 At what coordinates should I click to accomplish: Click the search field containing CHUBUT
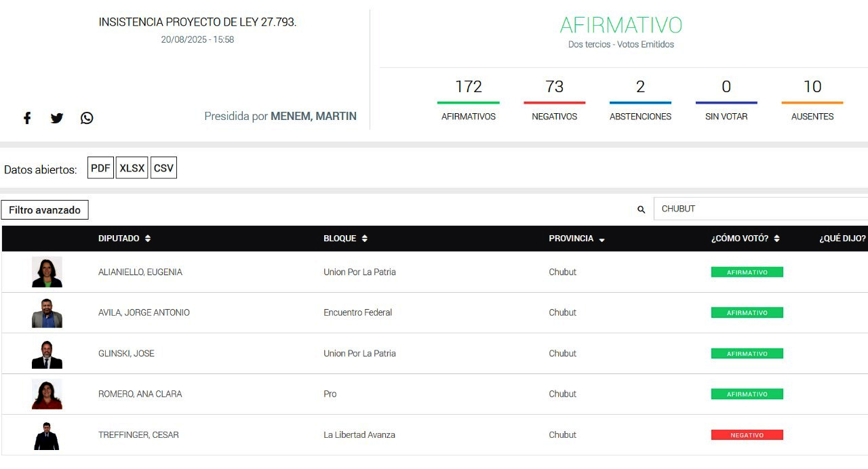759,209
